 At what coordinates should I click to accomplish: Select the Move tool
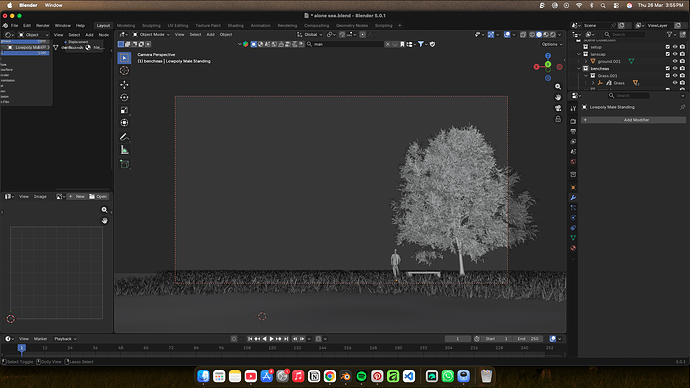tap(125, 85)
